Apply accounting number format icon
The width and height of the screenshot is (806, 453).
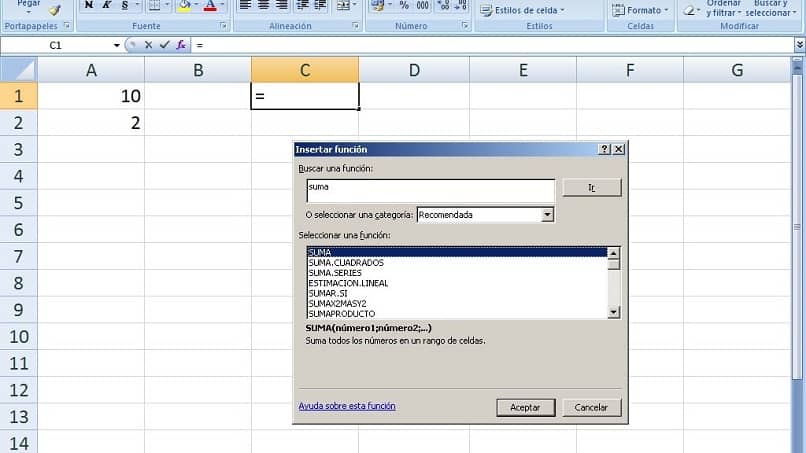pos(378,5)
